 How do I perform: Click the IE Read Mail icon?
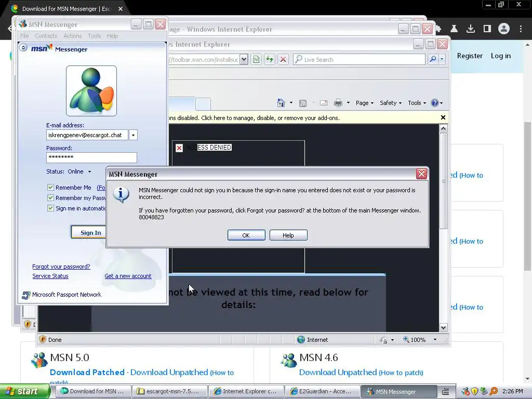(x=324, y=103)
